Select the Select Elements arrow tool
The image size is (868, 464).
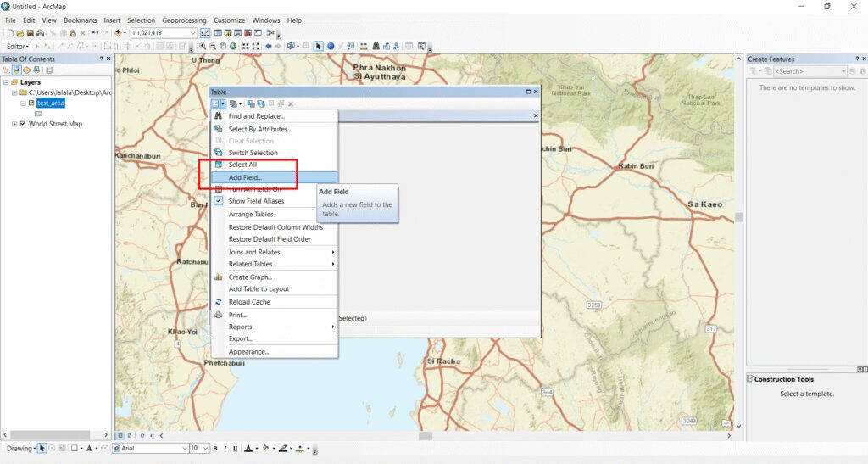click(x=319, y=47)
